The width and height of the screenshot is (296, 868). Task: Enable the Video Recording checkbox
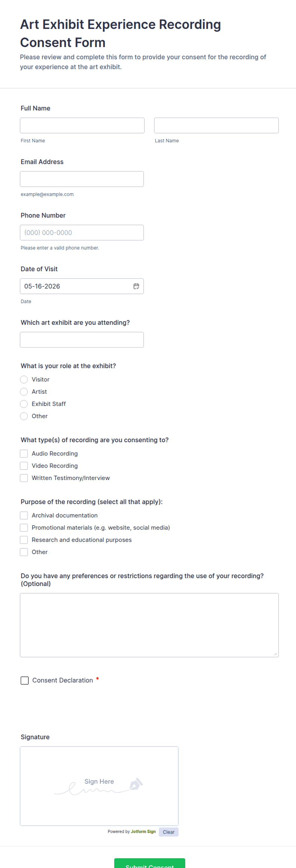[24, 466]
